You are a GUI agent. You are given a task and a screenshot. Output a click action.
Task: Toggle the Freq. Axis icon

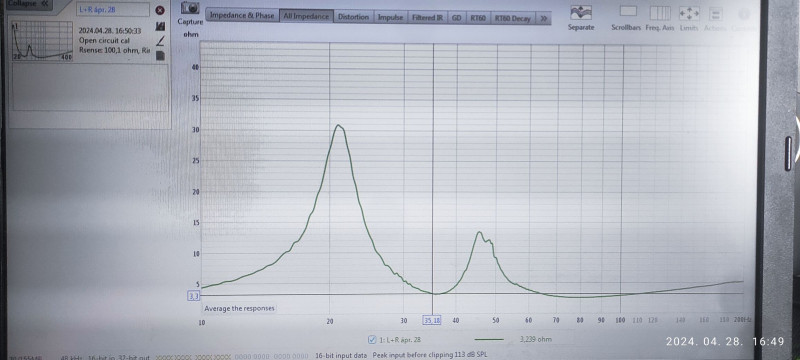660,13
